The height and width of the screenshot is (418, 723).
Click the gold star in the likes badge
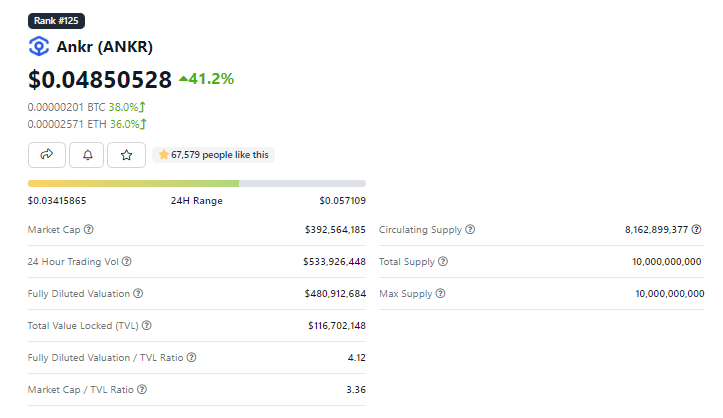tap(163, 154)
